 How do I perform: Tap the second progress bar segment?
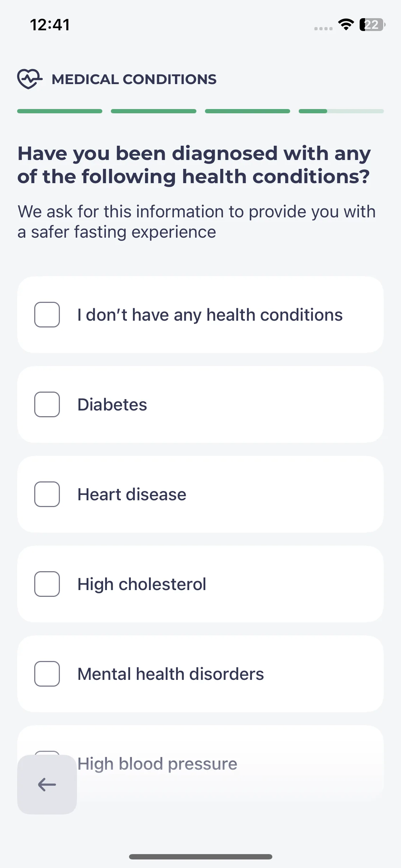coord(154,111)
